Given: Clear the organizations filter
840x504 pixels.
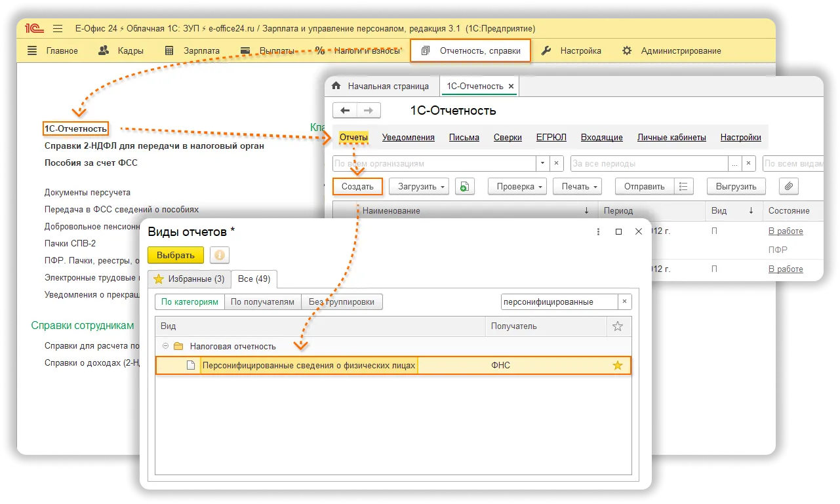Looking at the screenshot, I should [557, 163].
